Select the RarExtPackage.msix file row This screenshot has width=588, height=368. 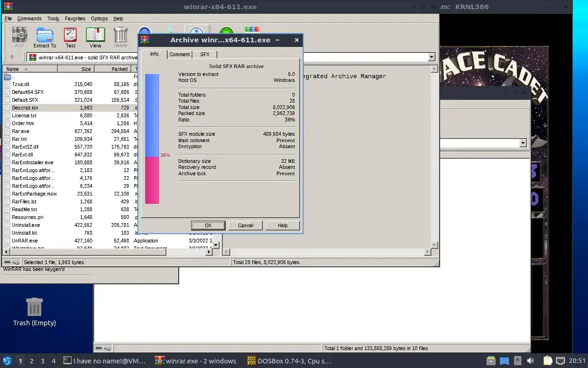pyautogui.click(x=70, y=194)
